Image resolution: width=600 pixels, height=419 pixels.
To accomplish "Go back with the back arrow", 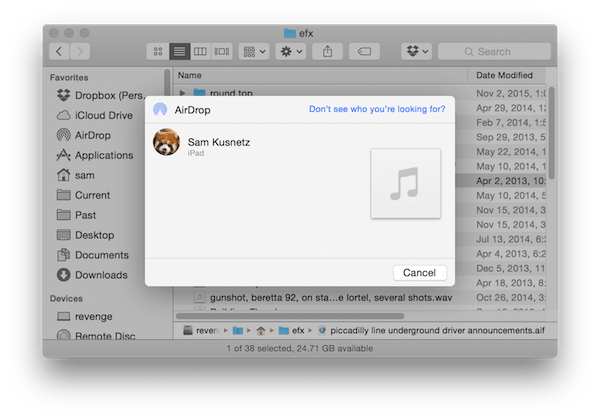I will pos(60,51).
